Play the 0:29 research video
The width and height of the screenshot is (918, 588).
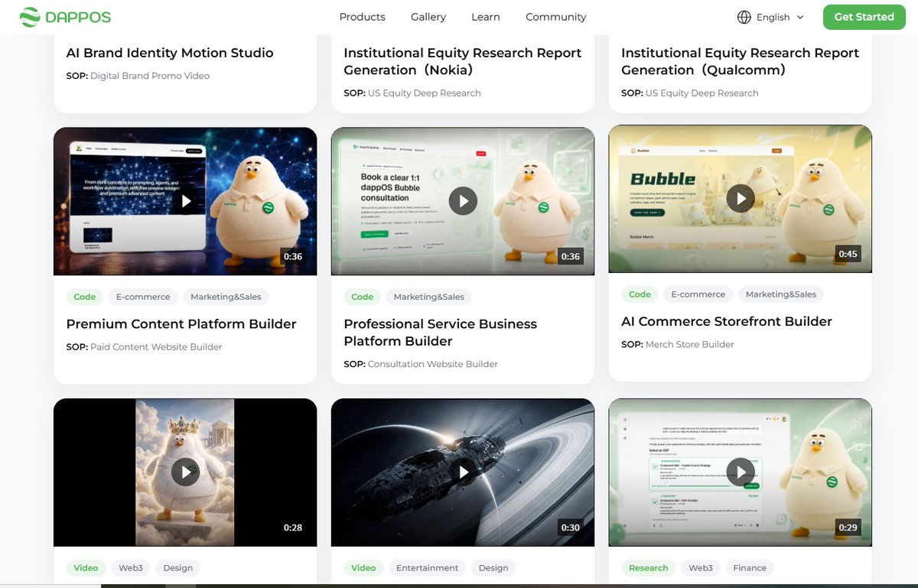pos(741,472)
